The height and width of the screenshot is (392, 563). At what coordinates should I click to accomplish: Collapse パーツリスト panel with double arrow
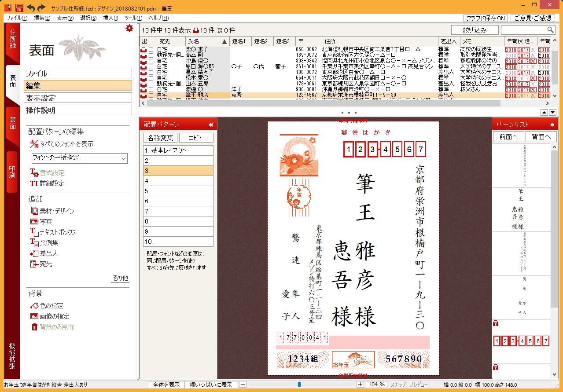pyautogui.click(x=552, y=125)
